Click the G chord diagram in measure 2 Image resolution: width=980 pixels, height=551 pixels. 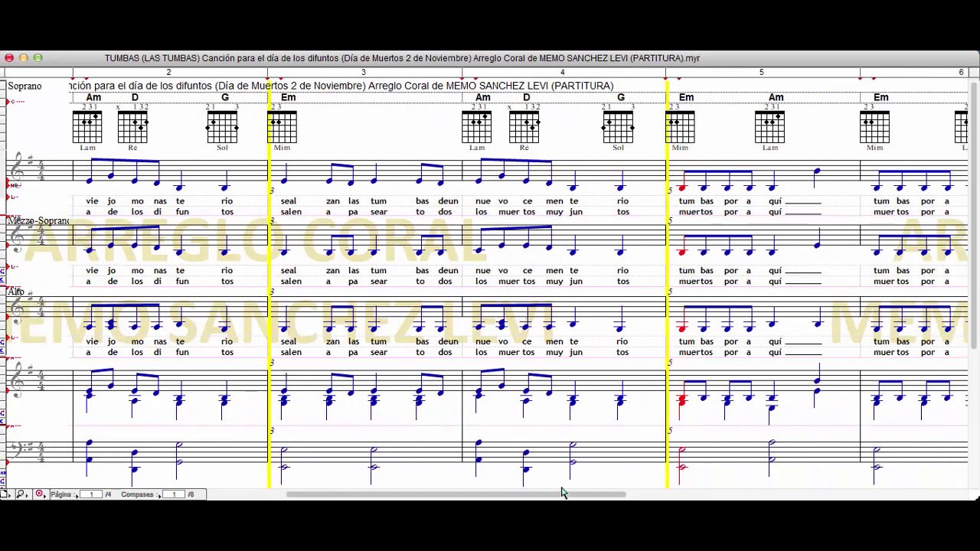click(x=223, y=127)
